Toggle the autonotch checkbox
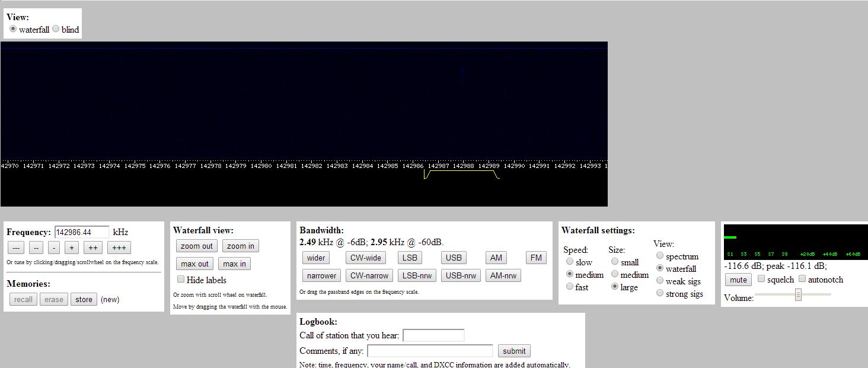868x368 pixels. coord(802,279)
